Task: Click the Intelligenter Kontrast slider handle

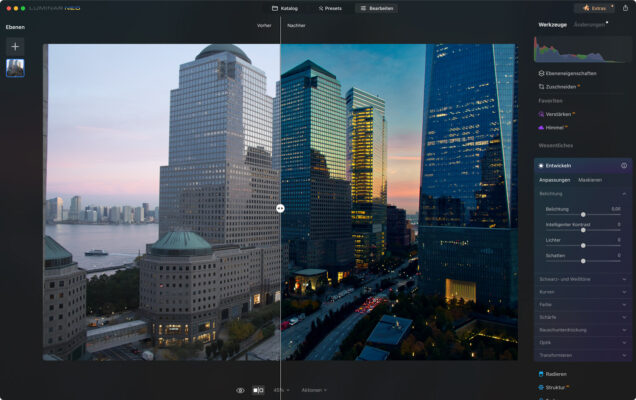Action: (583, 230)
